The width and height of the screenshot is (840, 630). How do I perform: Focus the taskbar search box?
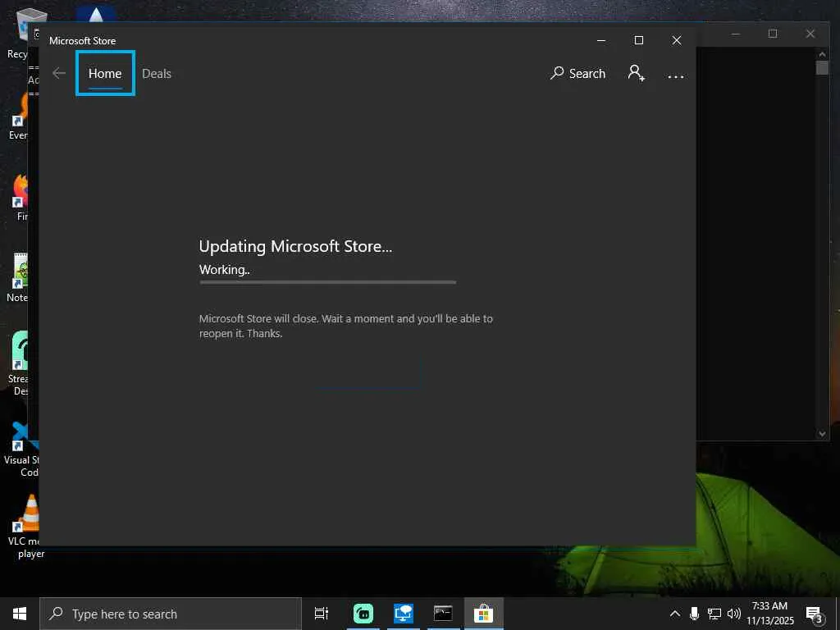pos(171,614)
